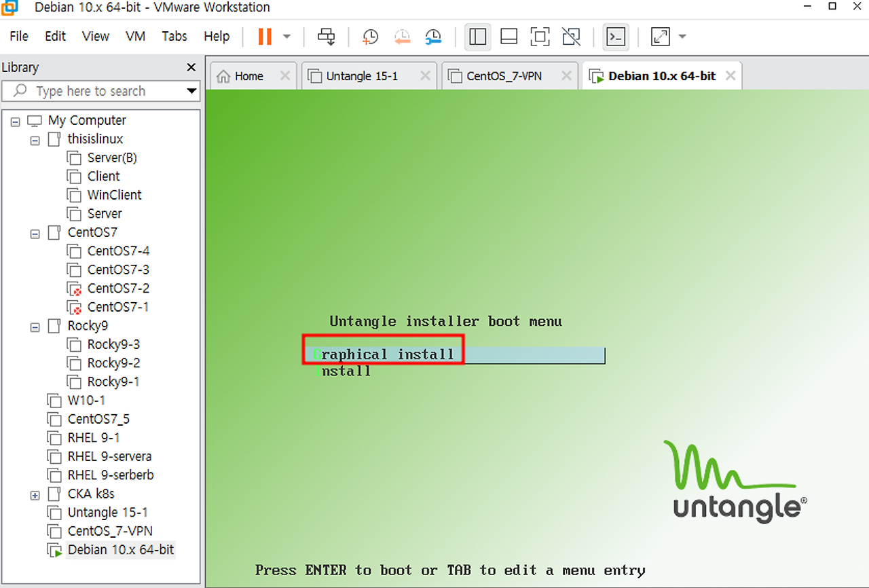Screen dimensions: 869x588
Task: Select Debian 10.x 64-bit in library tree
Action: (121, 549)
